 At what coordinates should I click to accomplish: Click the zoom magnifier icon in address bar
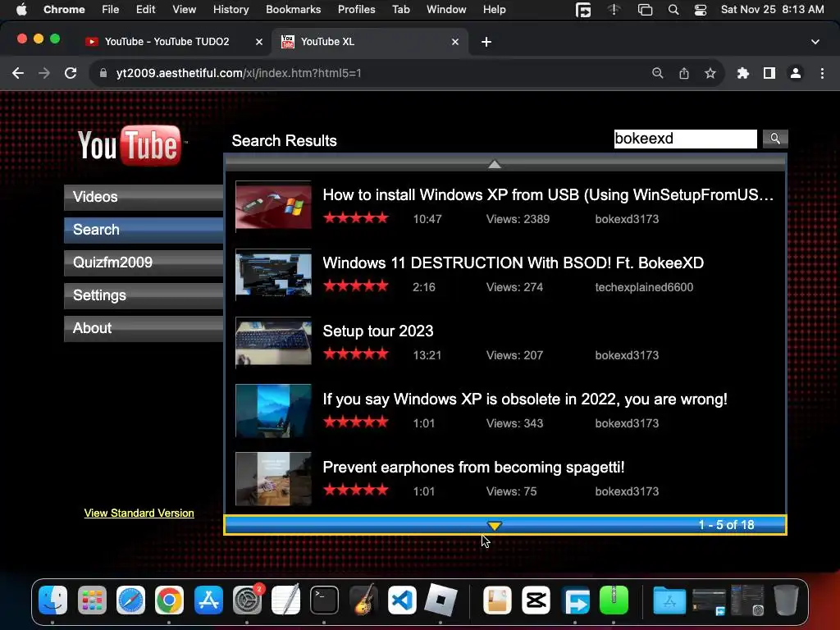(x=657, y=73)
